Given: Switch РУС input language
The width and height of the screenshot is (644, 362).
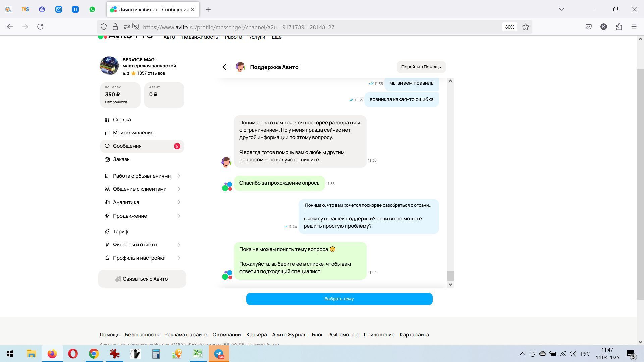Looking at the screenshot, I should click(585, 354).
